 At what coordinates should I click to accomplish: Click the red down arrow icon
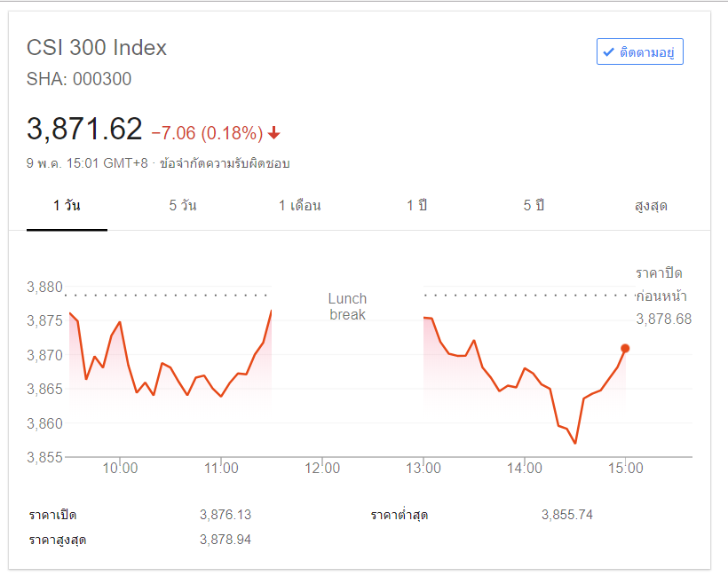pos(274,133)
